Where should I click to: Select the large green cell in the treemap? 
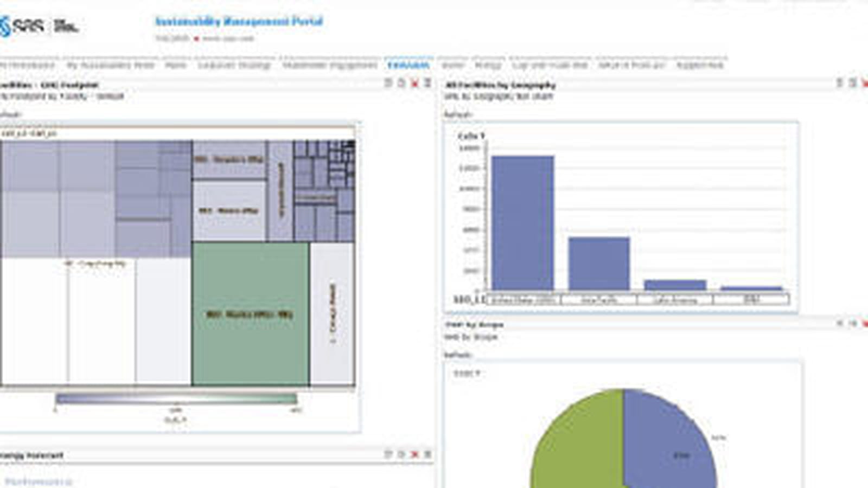point(250,314)
